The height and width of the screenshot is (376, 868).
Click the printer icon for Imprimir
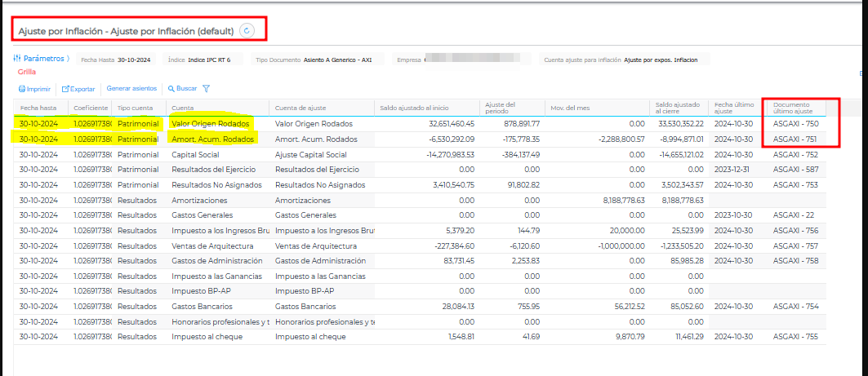click(21, 89)
